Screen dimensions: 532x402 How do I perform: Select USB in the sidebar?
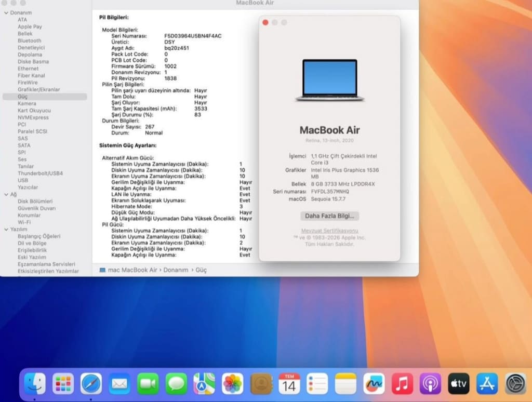pos(23,180)
